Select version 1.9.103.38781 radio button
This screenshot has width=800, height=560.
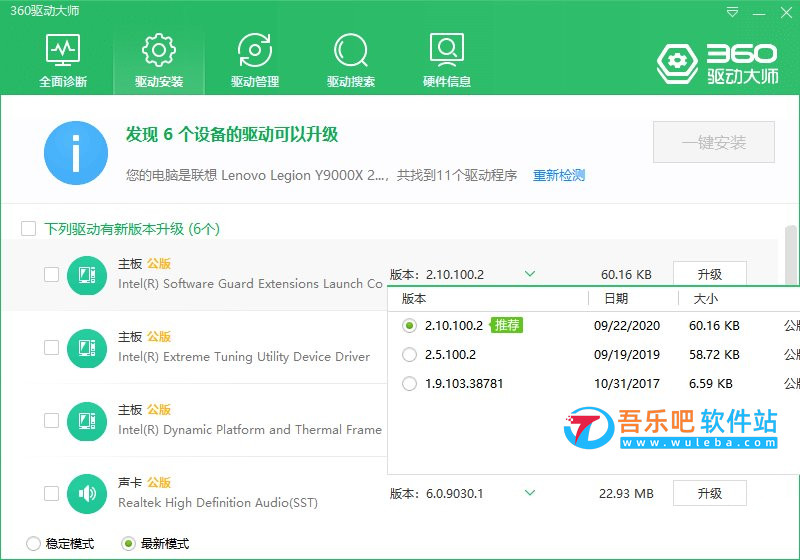[x=409, y=384]
